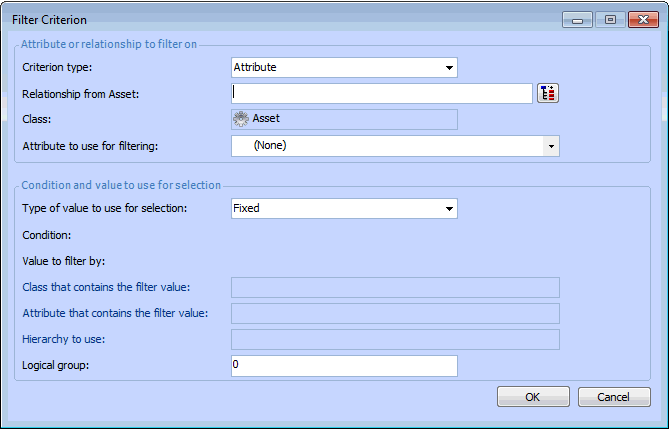The image size is (672, 430).
Task: Focus the Relationship from Asset text field
Action: pyautogui.click(x=381, y=94)
